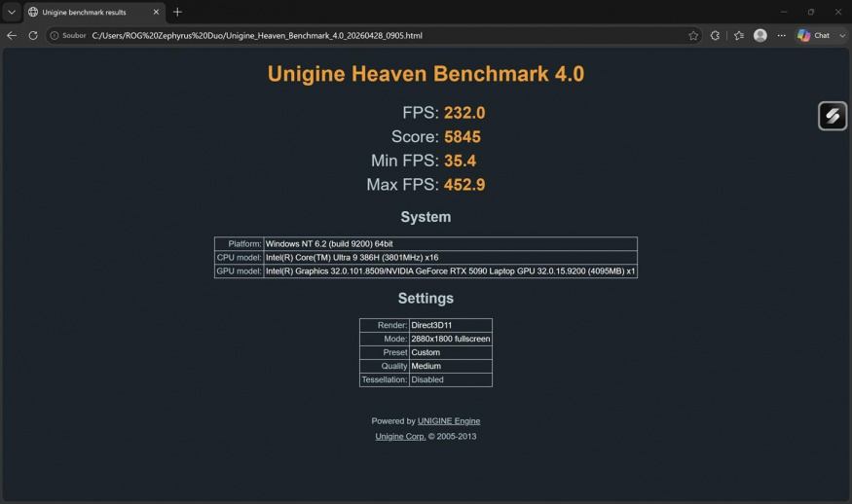Select FPS value 232.0
This screenshot has width=852, height=504.
click(x=464, y=113)
